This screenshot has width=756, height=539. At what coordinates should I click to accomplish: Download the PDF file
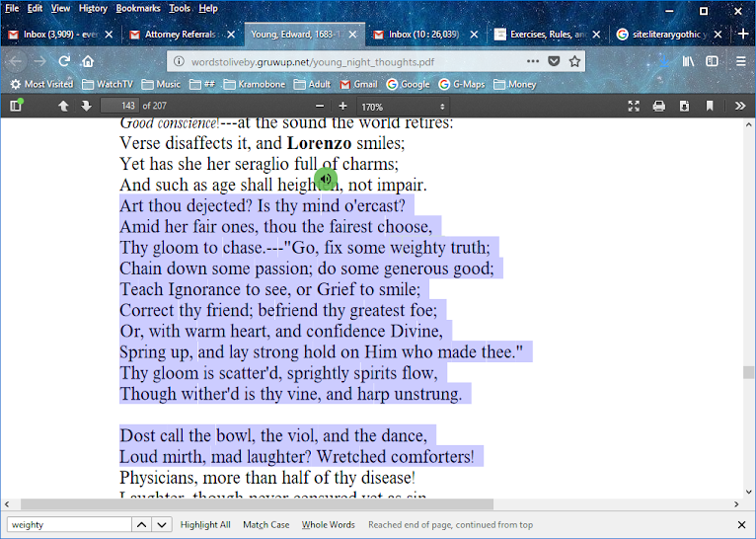(684, 106)
